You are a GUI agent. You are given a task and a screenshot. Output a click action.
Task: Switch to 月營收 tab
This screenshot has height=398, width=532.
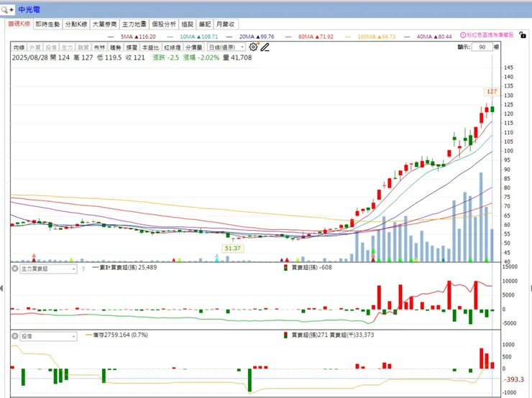click(226, 24)
